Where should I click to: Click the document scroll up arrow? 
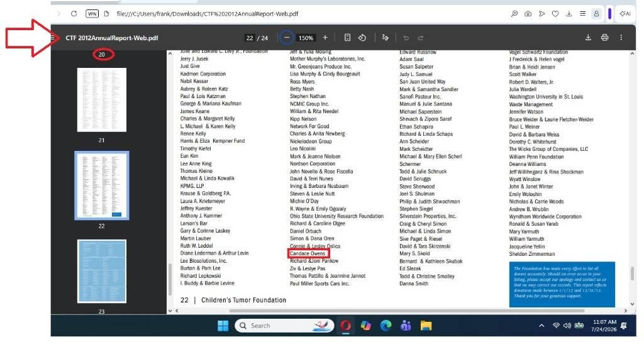632,53
